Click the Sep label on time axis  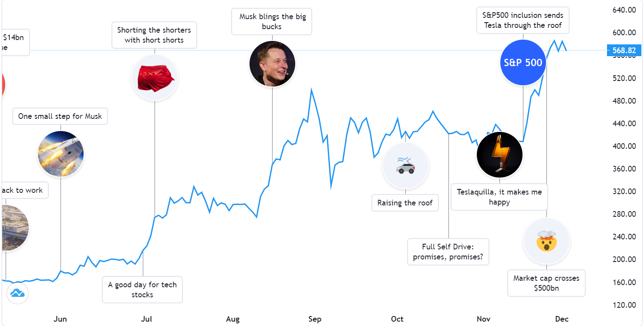point(315,319)
